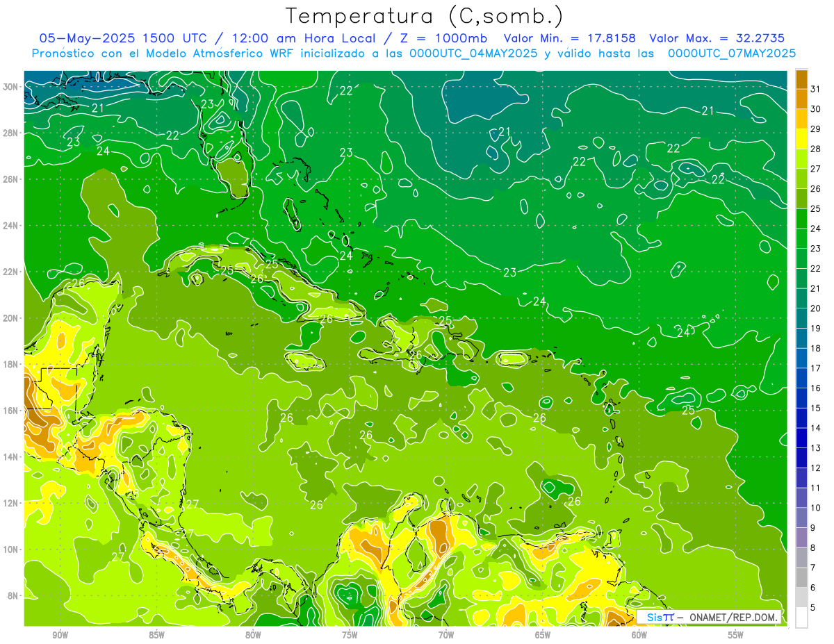The width and height of the screenshot is (834, 644).
Task: Click the legend color band between 25 and 26
Action: click(x=801, y=199)
